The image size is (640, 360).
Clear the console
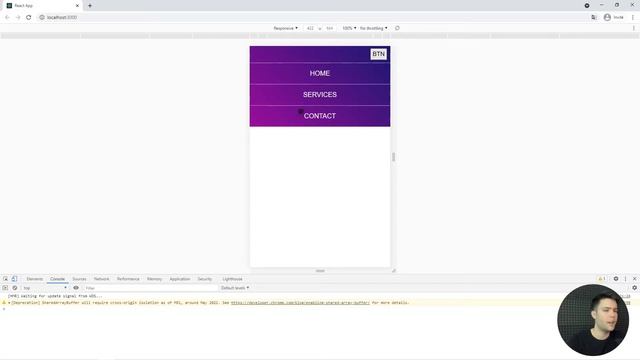point(15,288)
